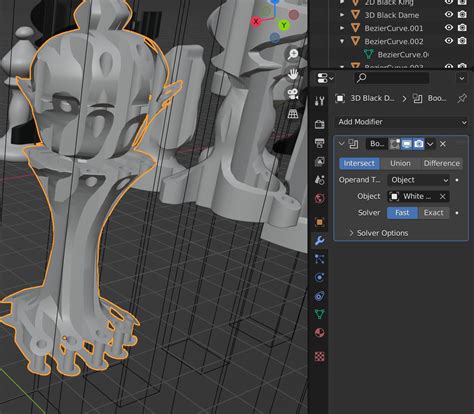Open the Modifiers wrench tab
Viewport: 474px width, 414px height.
tap(319, 240)
